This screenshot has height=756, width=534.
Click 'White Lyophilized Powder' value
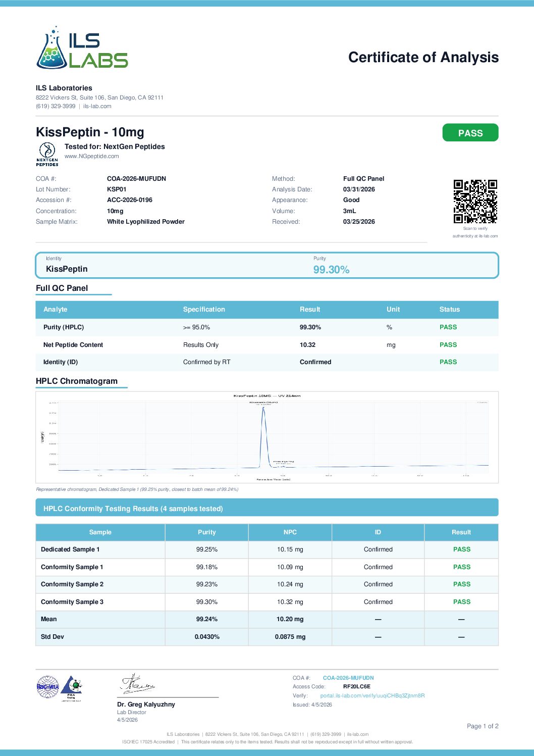coord(146,222)
